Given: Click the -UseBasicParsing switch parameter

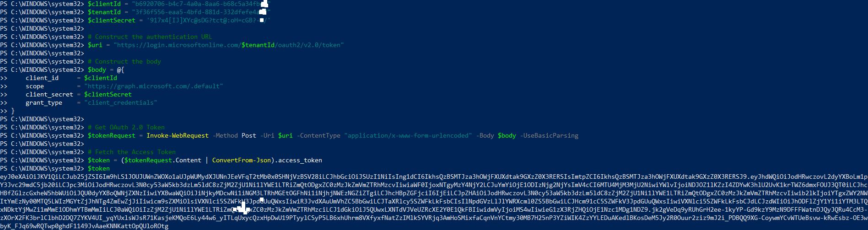Looking at the screenshot, I should [549, 136].
